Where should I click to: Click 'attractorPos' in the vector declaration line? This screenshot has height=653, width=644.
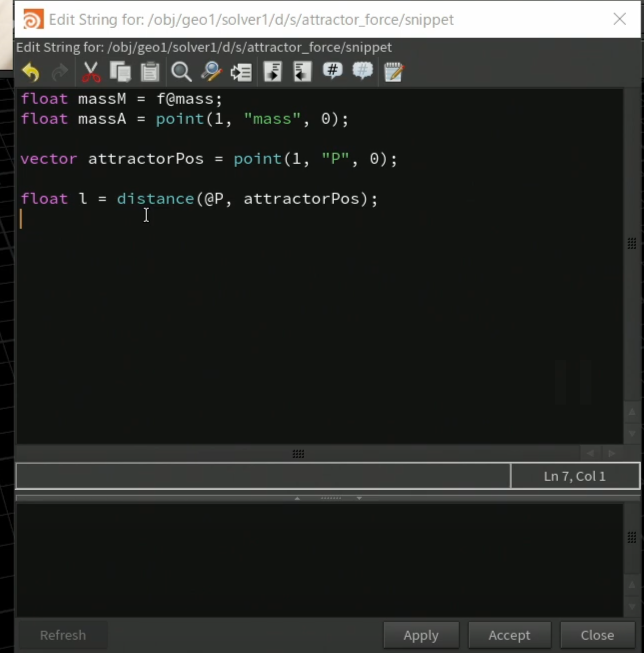click(146, 159)
